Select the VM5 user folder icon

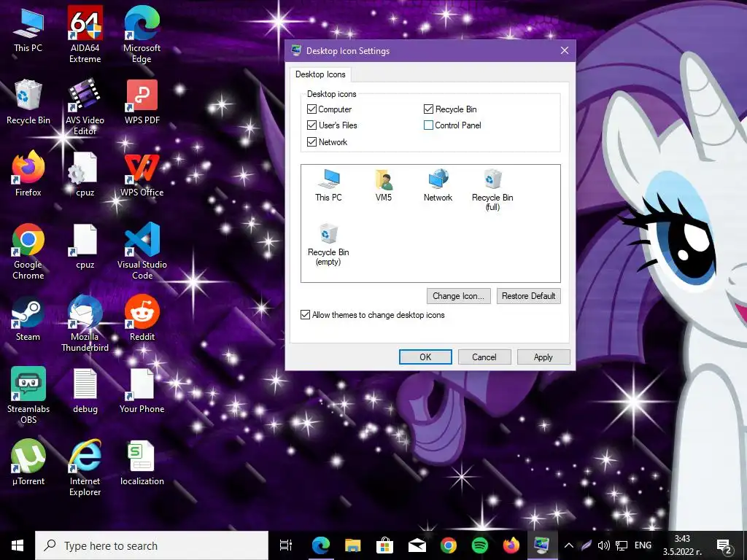point(384,184)
